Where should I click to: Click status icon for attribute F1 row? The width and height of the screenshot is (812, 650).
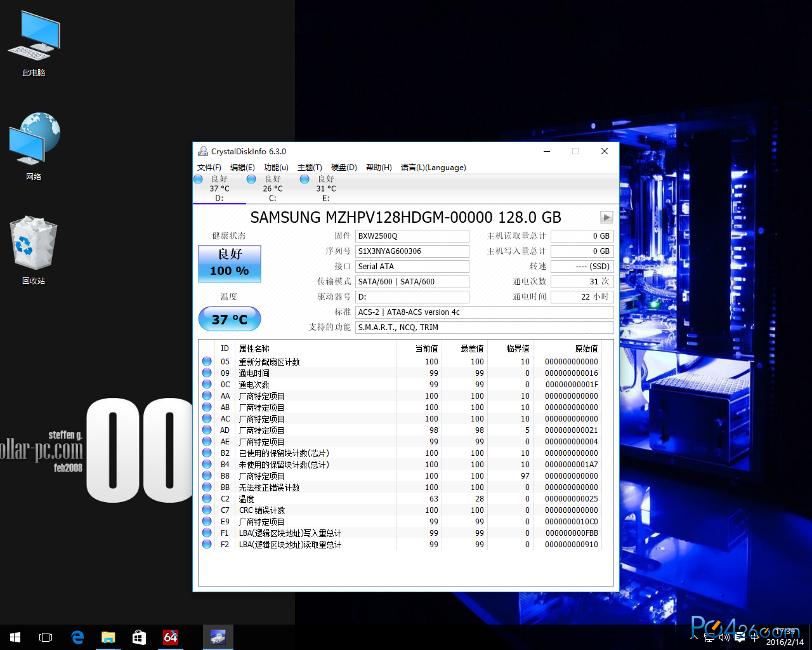[207, 533]
